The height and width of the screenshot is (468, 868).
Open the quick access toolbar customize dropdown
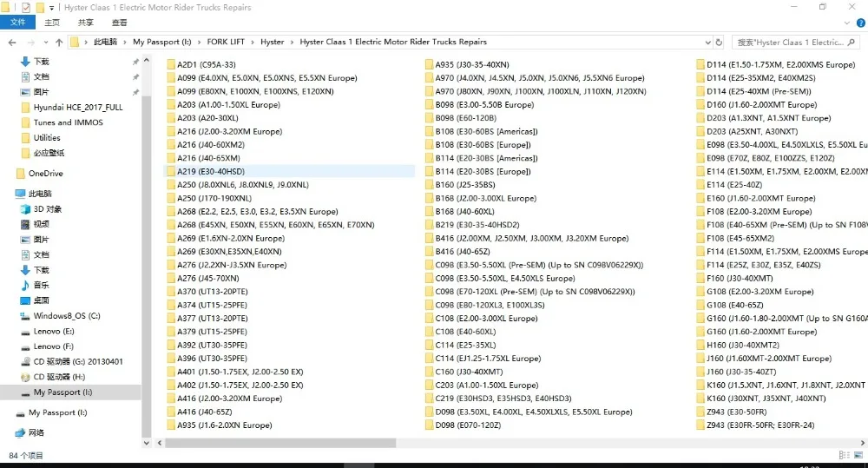(51, 8)
